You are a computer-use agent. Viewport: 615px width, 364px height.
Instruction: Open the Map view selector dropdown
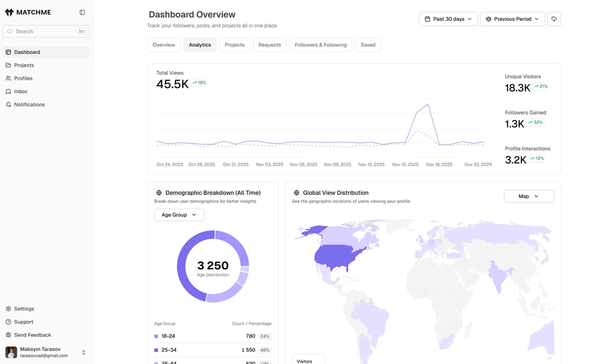(x=529, y=196)
